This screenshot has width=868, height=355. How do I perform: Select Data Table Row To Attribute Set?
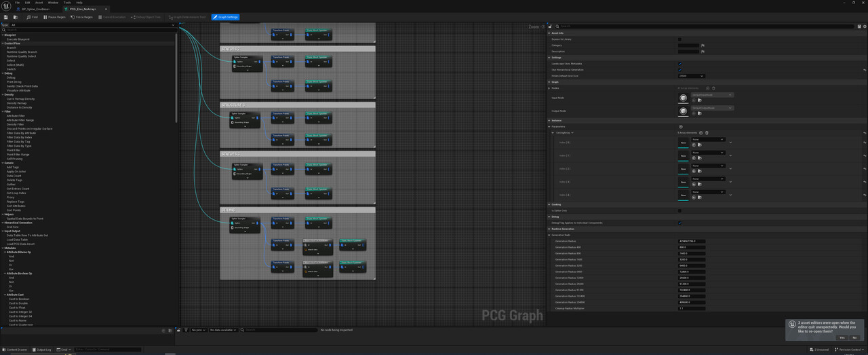[27, 236]
